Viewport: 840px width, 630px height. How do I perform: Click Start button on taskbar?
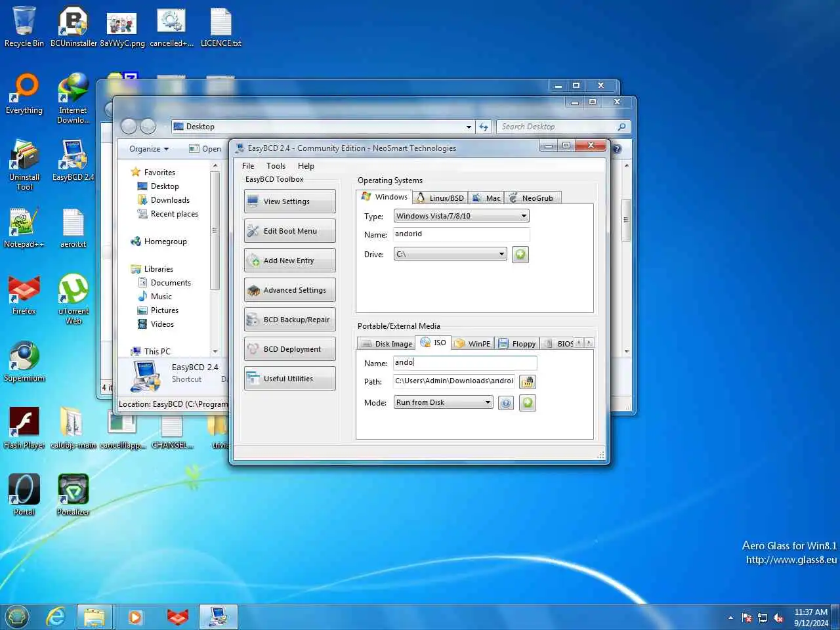pyautogui.click(x=18, y=617)
